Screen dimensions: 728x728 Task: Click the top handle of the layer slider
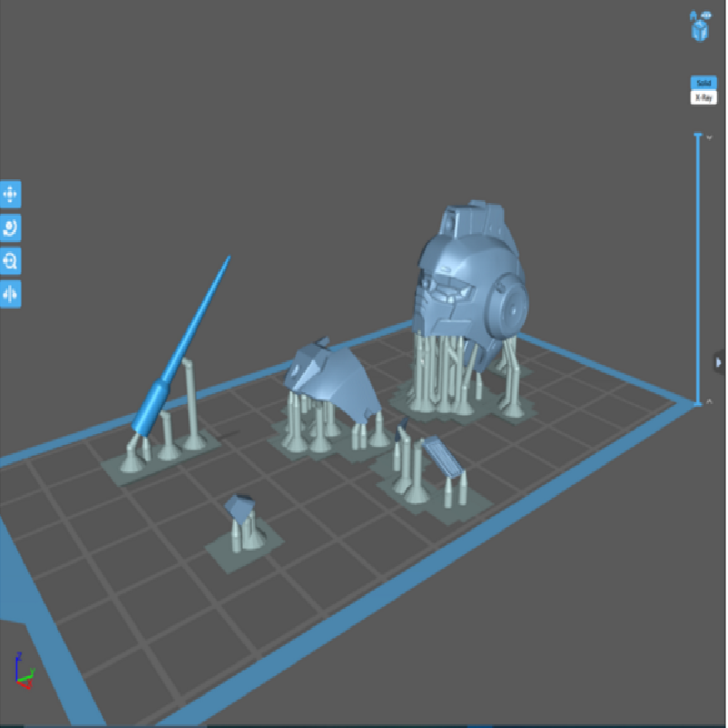pyautogui.click(x=698, y=135)
